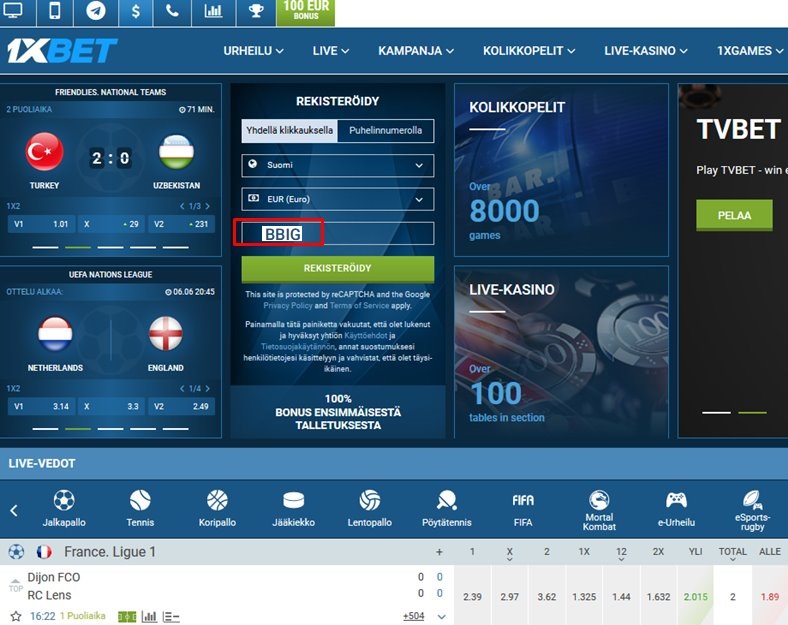The width and height of the screenshot is (788, 625).
Task: Select the Yhdellä klikkauksella tab
Action: pyautogui.click(x=289, y=131)
